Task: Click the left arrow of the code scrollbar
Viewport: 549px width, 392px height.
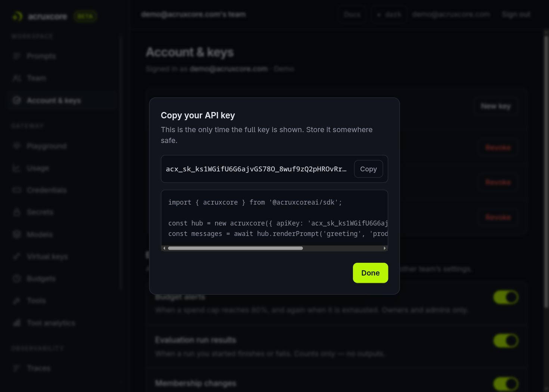Action: click(164, 248)
